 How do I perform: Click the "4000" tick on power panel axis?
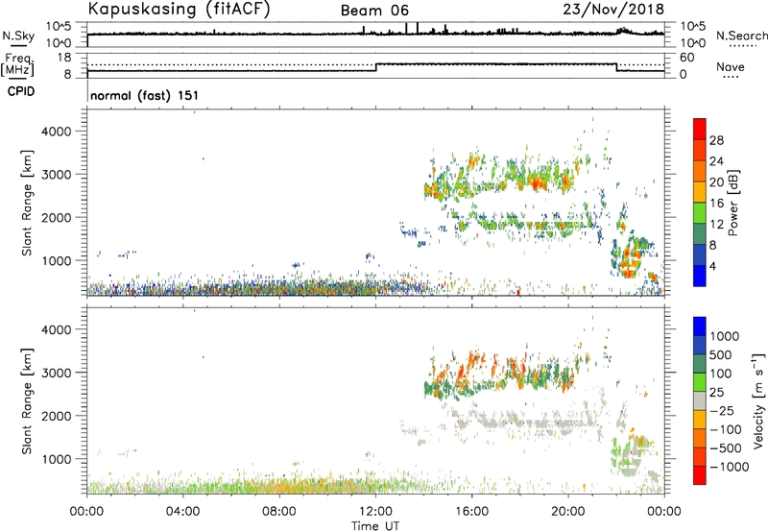pos(57,132)
